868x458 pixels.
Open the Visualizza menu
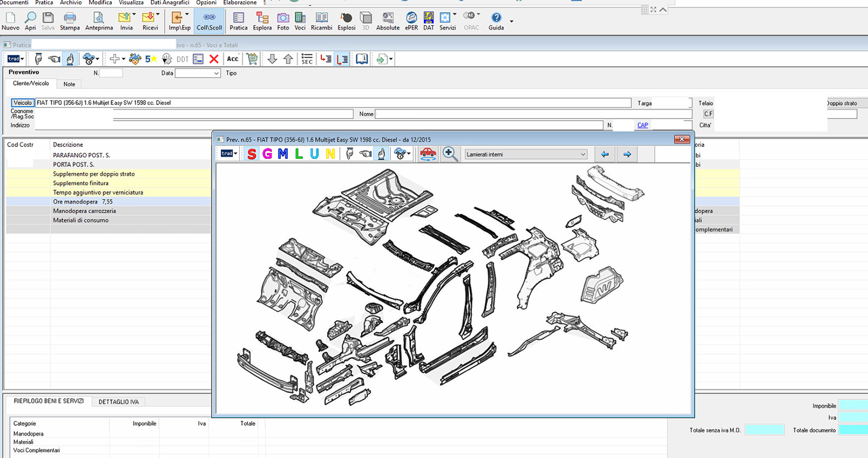(131, 3)
